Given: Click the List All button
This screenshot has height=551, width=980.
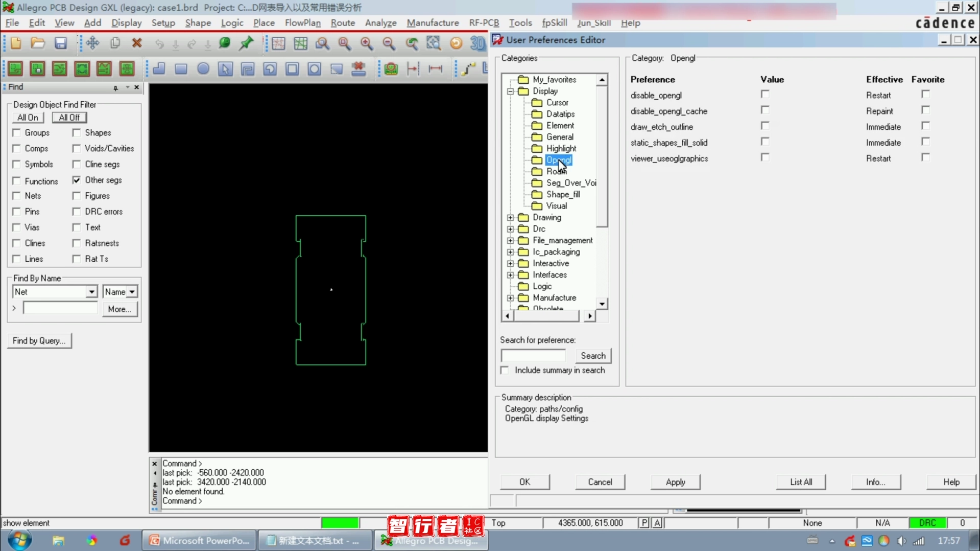Looking at the screenshot, I should click(x=801, y=482).
